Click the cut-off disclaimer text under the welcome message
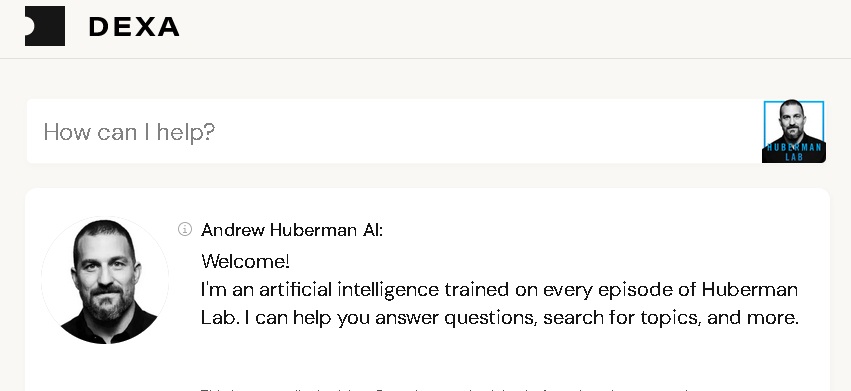 click(x=445, y=389)
